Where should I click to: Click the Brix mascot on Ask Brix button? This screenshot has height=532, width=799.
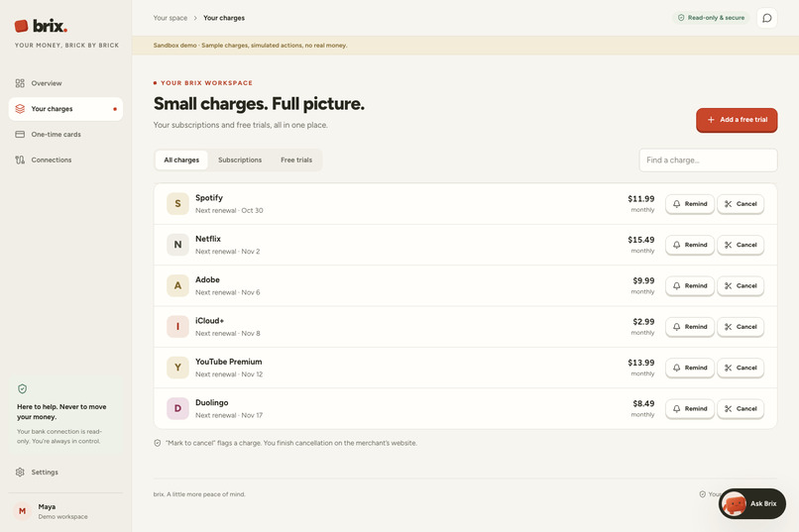(734, 504)
